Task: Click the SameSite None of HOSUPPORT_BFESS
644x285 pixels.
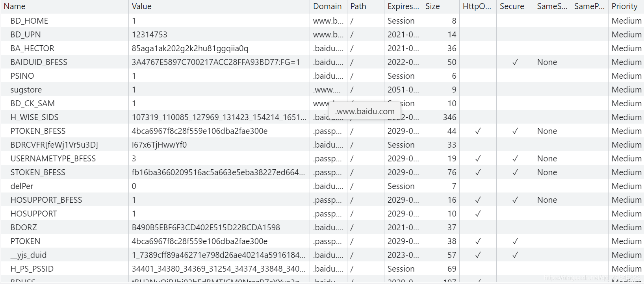Action: (x=547, y=200)
